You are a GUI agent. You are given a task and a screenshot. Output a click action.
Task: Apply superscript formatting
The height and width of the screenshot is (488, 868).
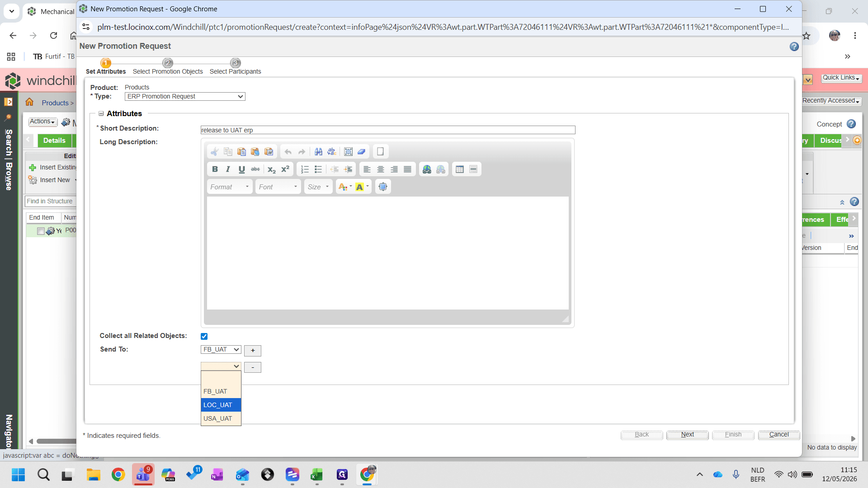click(285, 169)
